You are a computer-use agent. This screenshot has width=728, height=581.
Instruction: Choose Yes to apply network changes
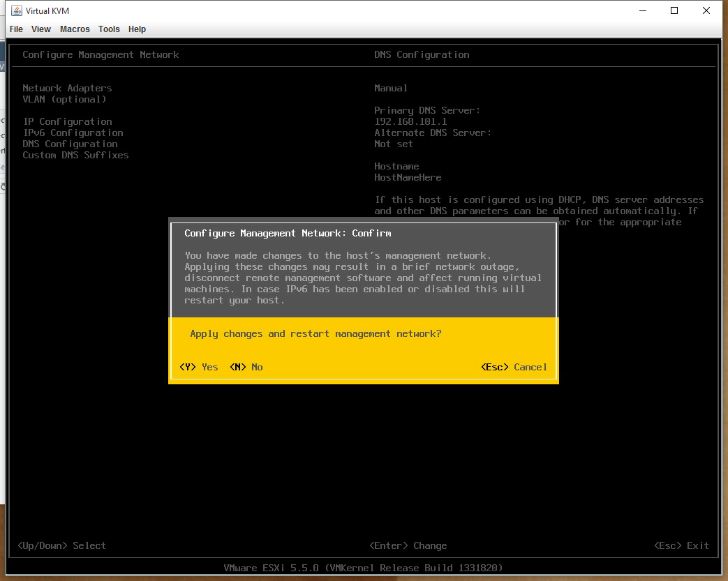pos(199,367)
